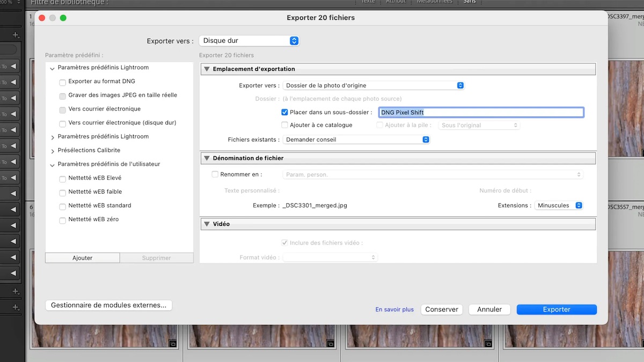Click the blue 'Exporter' button
Viewport: 644px width, 362px height.
coord(557,309)
